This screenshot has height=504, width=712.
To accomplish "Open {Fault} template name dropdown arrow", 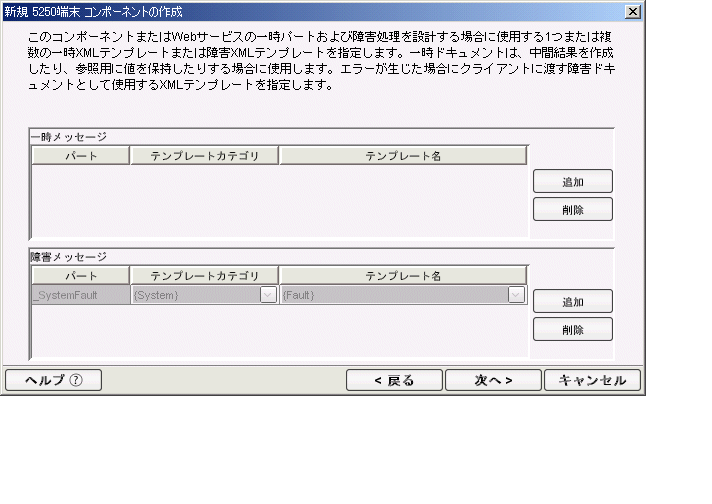I will click(516, 295).
